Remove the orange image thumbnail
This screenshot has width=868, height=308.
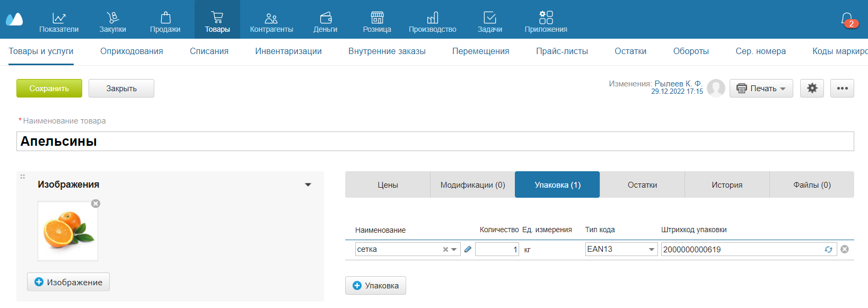pos(95,204)
